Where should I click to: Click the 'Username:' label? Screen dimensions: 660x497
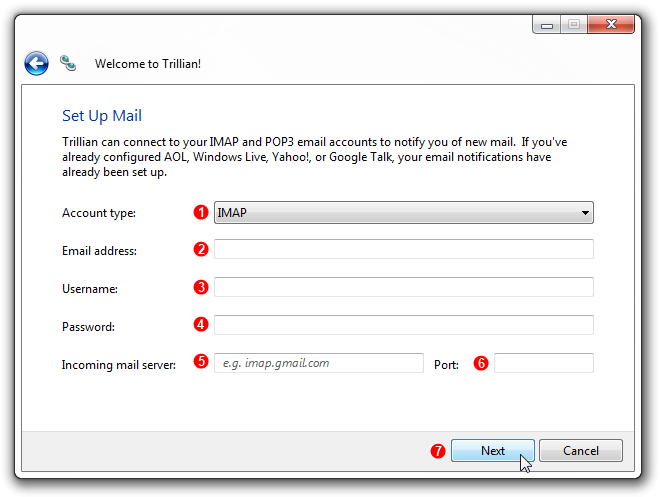90,289
